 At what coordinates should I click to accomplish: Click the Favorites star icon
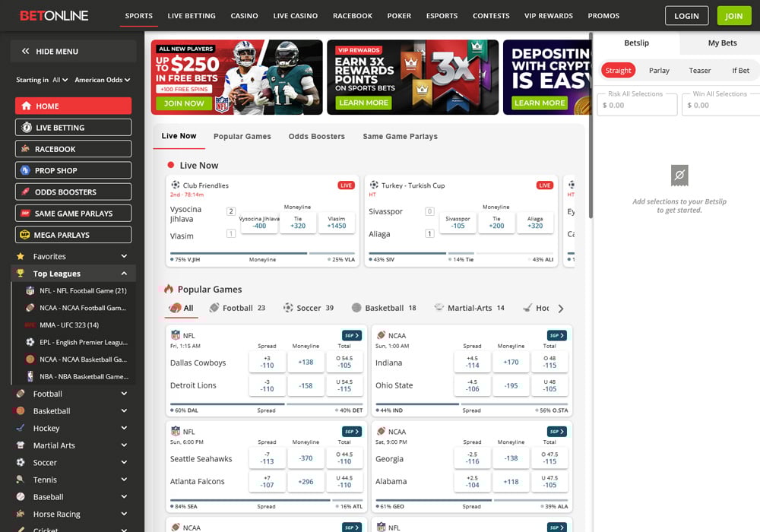coord(21,256)
